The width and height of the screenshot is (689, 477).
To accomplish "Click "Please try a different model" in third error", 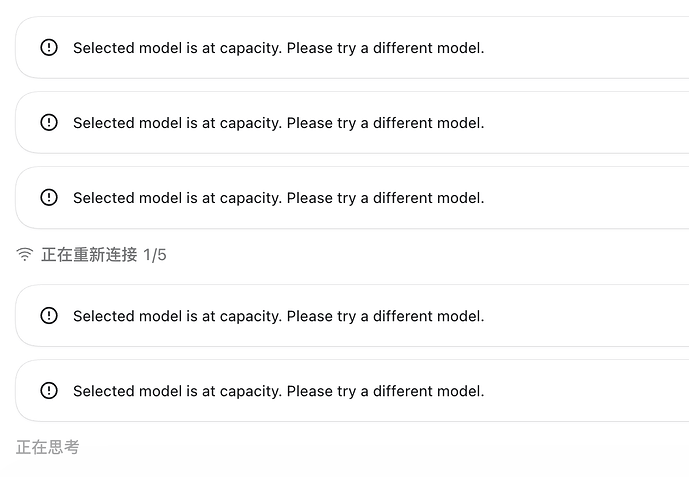I will tap(385, 198).
